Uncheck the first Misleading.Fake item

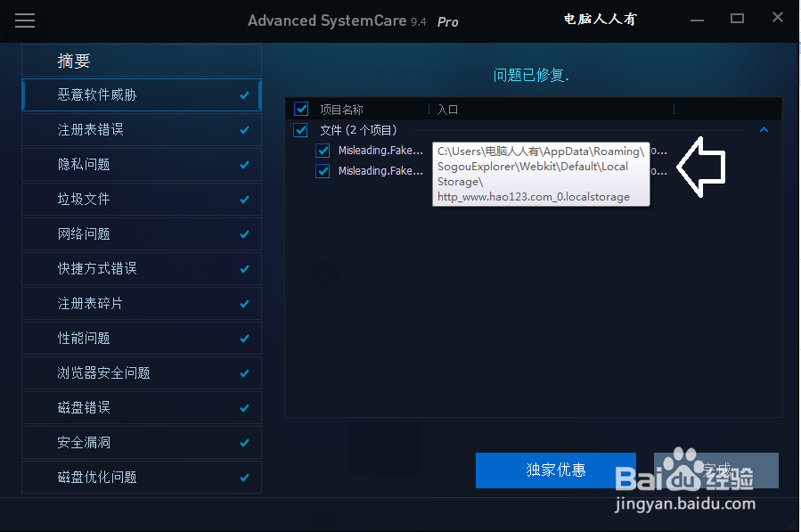click(323, 151)
